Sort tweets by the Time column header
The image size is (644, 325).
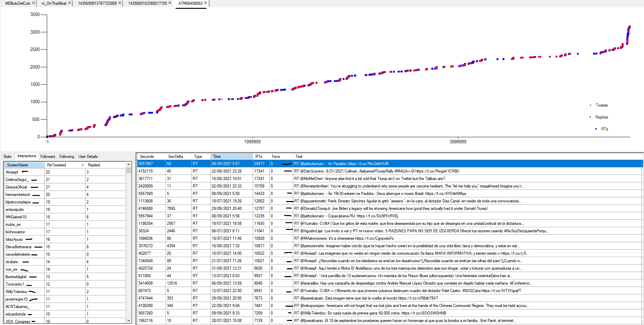coord(231,157)
